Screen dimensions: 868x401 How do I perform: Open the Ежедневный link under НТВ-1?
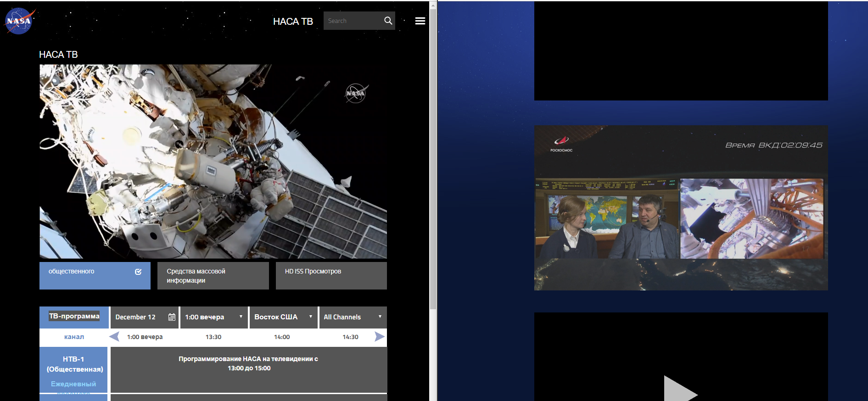(x=73, y=384)
